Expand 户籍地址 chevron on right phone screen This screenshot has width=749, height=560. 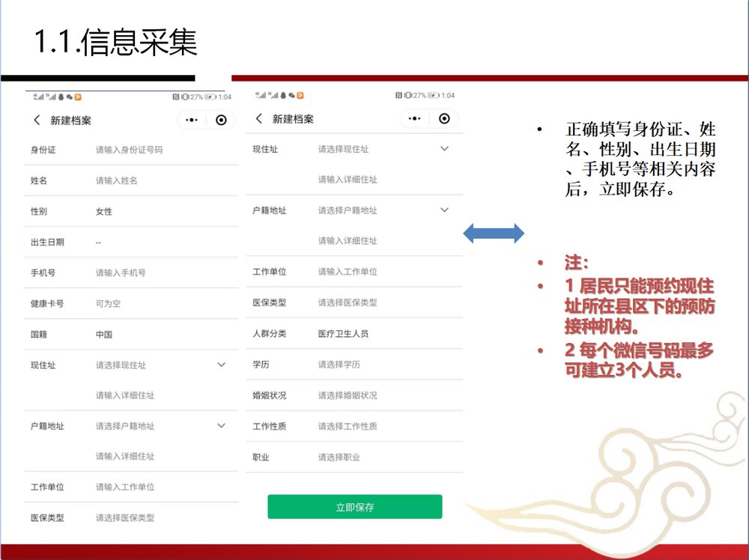tap(444, 210)
